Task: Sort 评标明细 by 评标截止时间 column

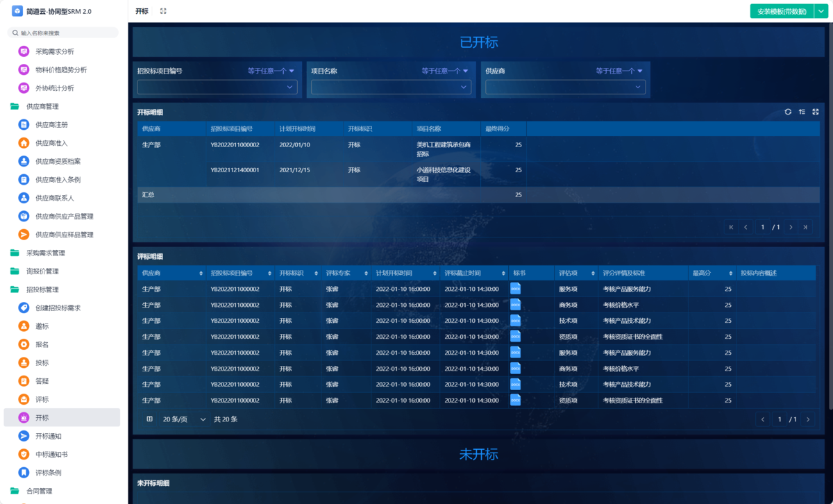Action: (503, 274)
